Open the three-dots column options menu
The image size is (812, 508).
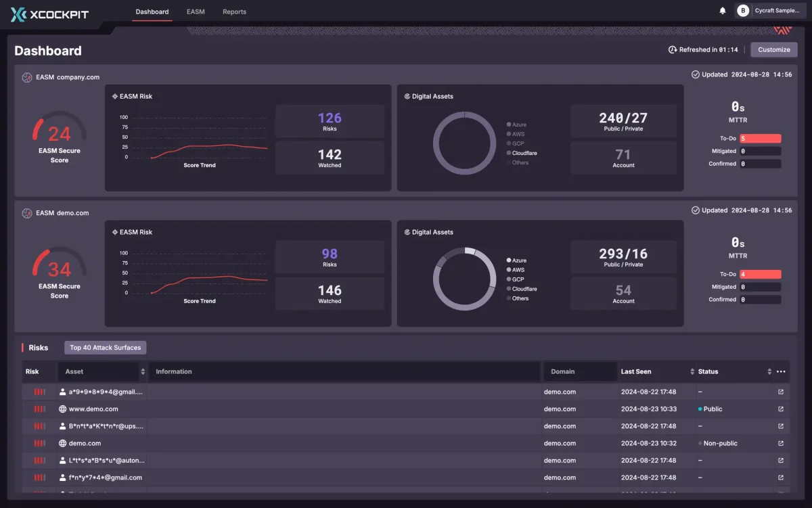point(781,371)
